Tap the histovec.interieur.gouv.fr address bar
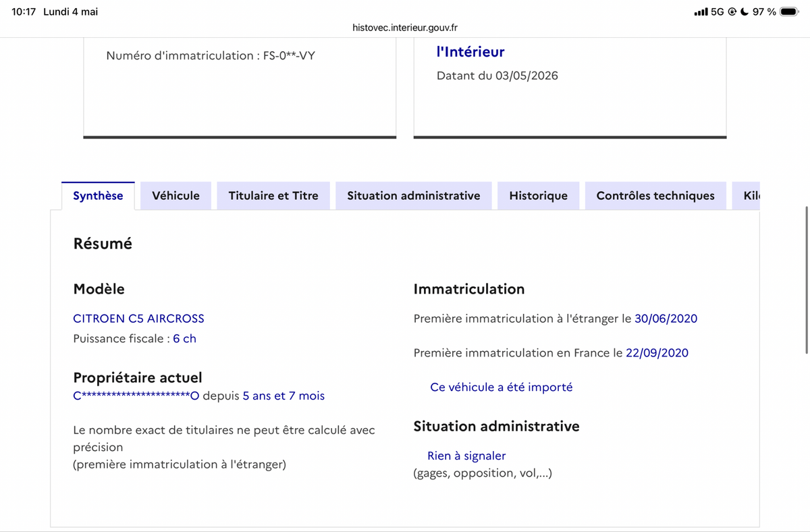The width and height of the screenshot is (810, 532). tap(405, 28)
